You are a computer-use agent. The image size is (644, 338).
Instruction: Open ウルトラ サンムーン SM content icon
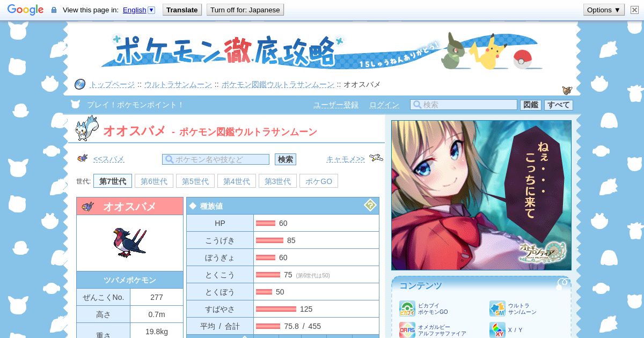point(497,308)
